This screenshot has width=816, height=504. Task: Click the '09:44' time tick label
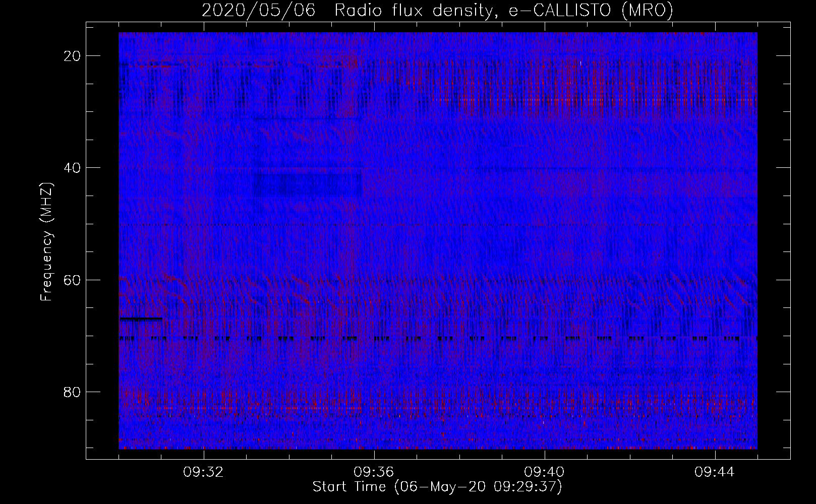click(715, 472)
